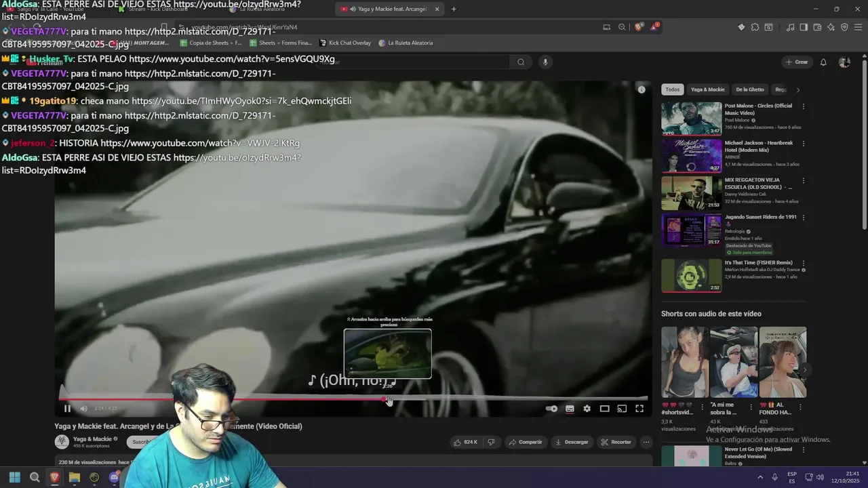Open MIX REGGAETON VIEJA ESCUELA thumbnail
The height and width of the screenshot is (488, 868).
(692, 192)
